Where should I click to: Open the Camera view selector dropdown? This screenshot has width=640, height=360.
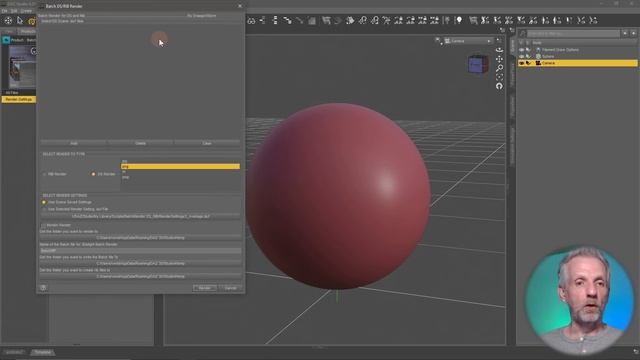click(468, 41)
